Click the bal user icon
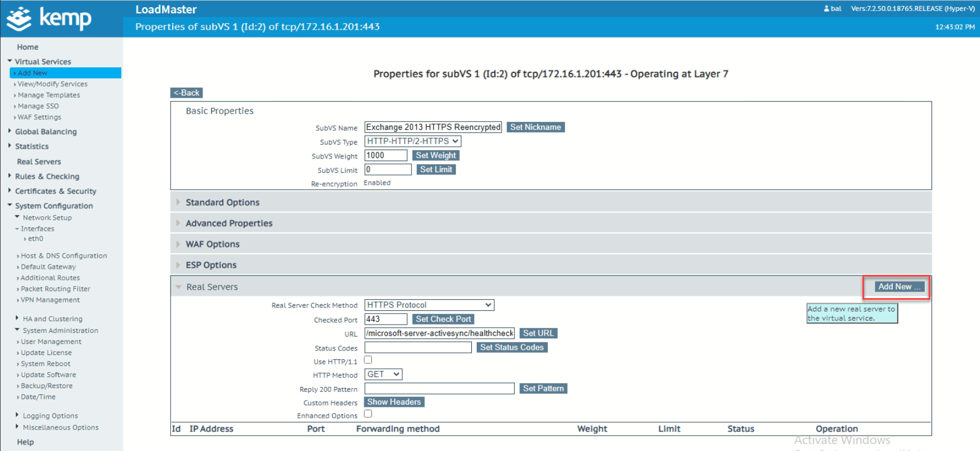This screenshot has height=451, width=980. (826, 9)
